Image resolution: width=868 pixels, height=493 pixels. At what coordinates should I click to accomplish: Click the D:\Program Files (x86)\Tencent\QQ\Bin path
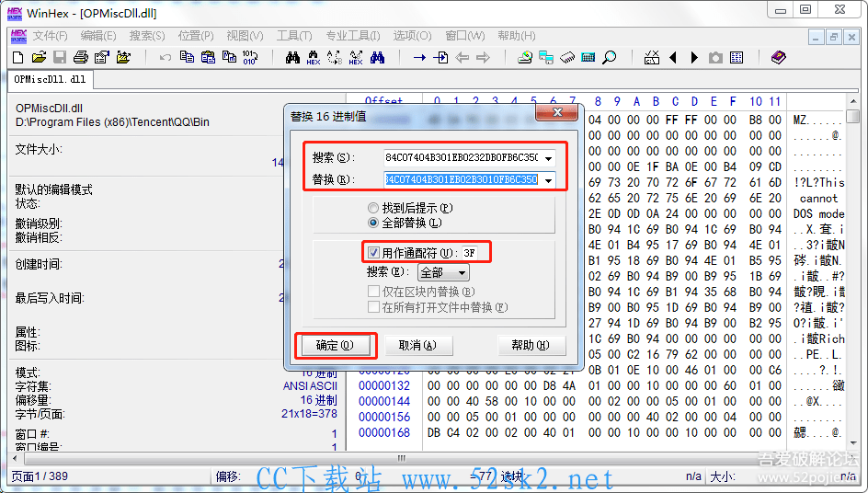112,122
